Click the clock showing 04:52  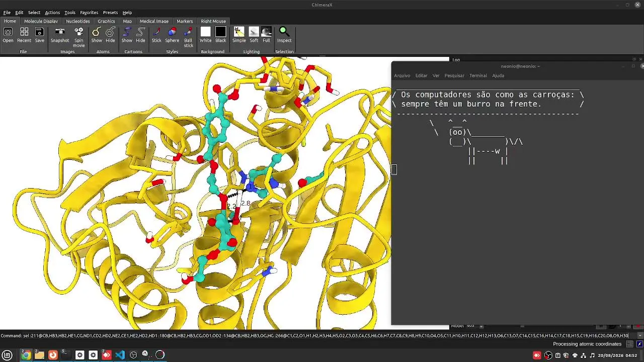coord(617,355)
